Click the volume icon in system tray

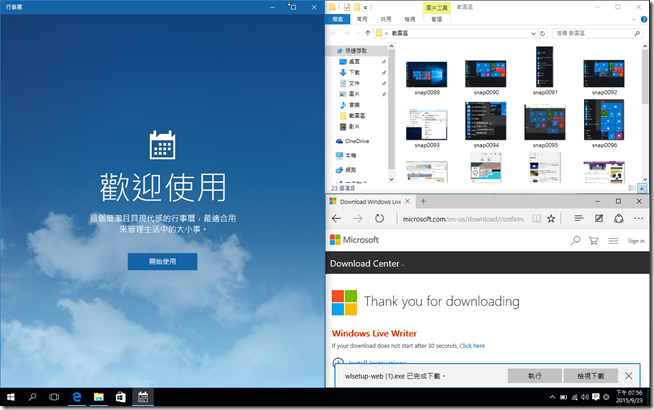coord(585,397)
